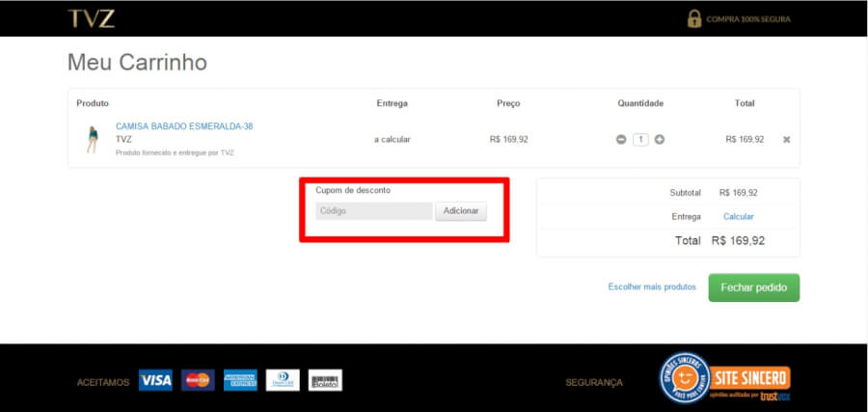The width and height of the screenshot is (868, 412).
Task: Remove item with the X icon
Action: pos(786,140)
